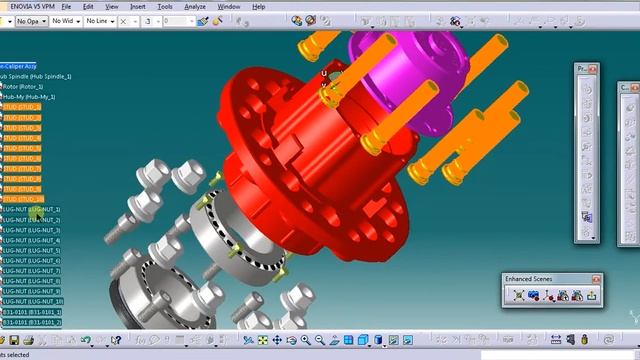Select the Fly Mode view icon

pos(248,340)
